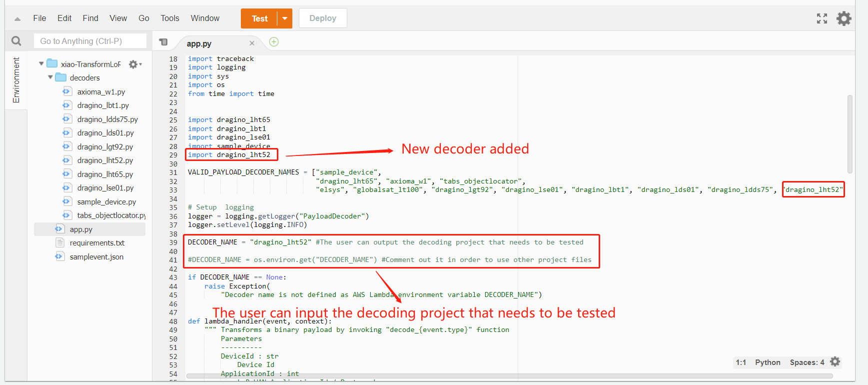The image size is (868, 385).
Task: Open the Edit menu
Action: click(x=64, y=18)
